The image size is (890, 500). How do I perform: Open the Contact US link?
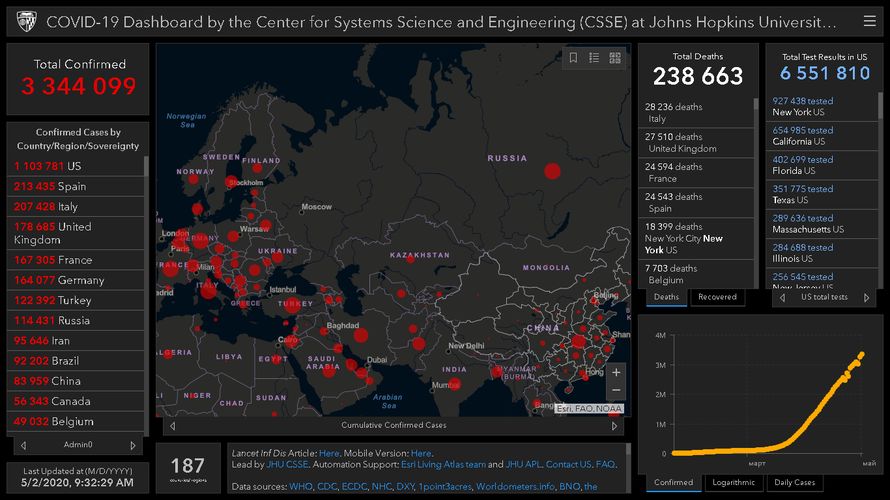pyautogui.click(x=568, y=465)
